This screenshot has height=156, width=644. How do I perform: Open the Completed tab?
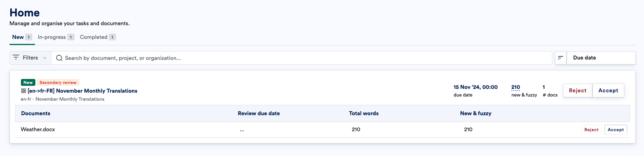point(98,37)
